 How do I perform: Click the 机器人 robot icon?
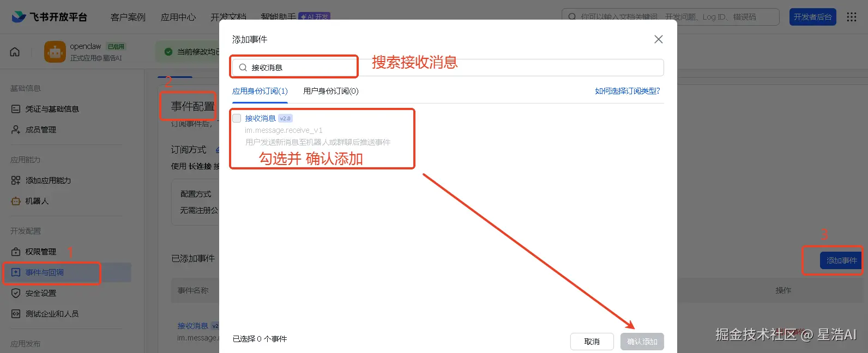coord(16,201)
